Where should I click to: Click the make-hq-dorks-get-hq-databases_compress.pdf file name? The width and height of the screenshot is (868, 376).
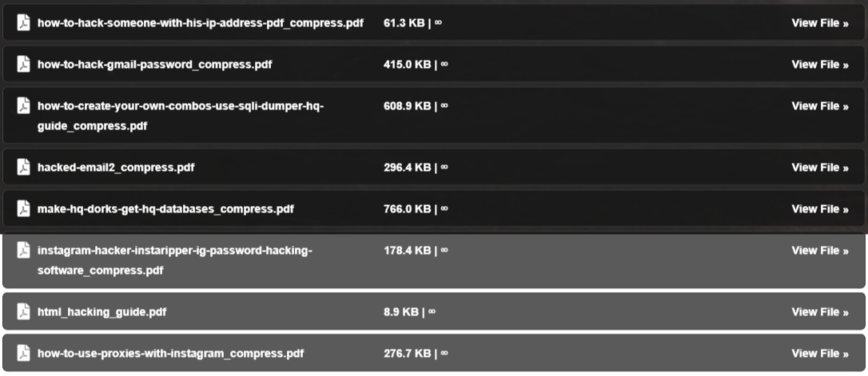(165, 209)
